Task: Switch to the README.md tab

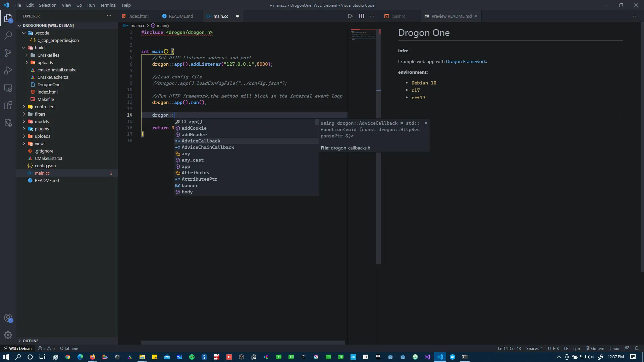Action: pos(180,16)
